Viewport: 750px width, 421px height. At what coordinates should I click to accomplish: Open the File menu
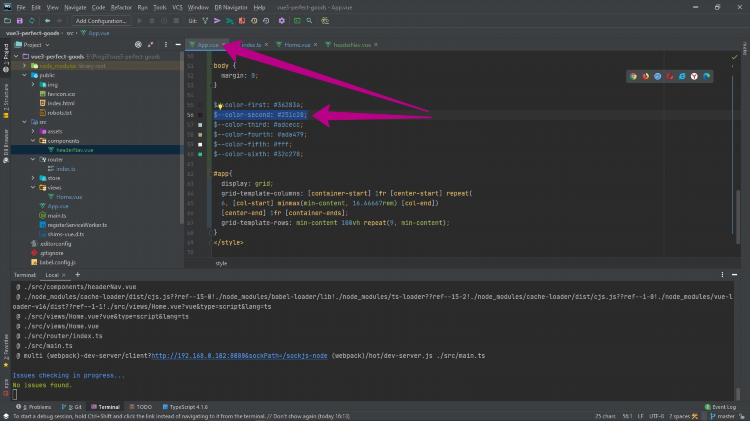click(x=21, y=8)
